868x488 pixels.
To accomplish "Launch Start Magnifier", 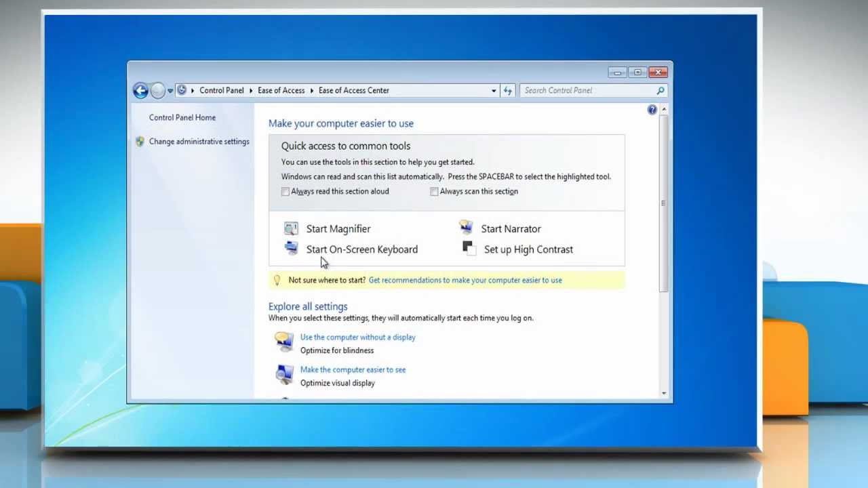I will click(338, 229).
